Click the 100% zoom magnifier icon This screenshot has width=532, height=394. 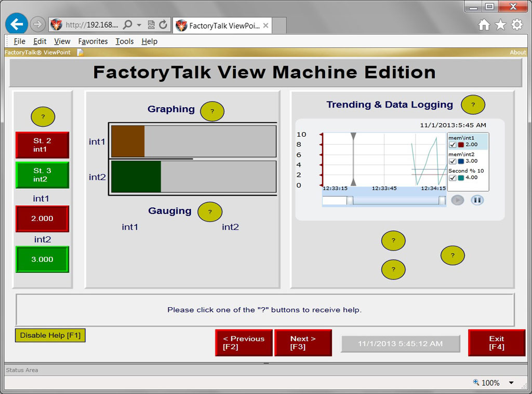click(x=476, y=383)
